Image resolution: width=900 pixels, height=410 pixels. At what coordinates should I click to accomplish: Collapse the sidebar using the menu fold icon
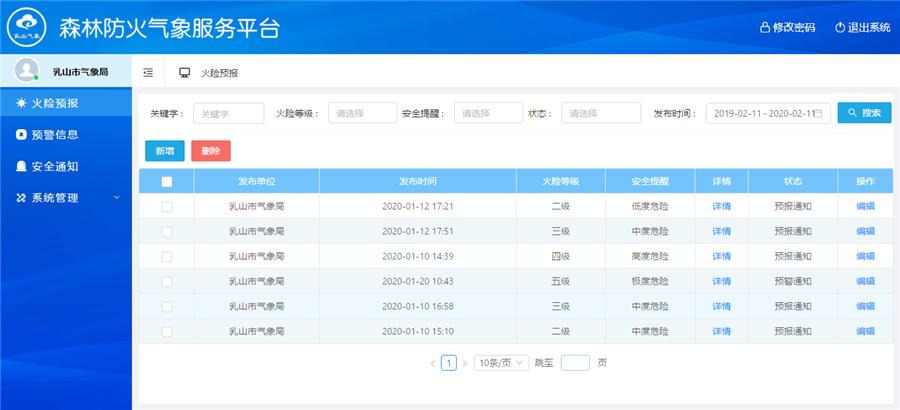[148, 73]
